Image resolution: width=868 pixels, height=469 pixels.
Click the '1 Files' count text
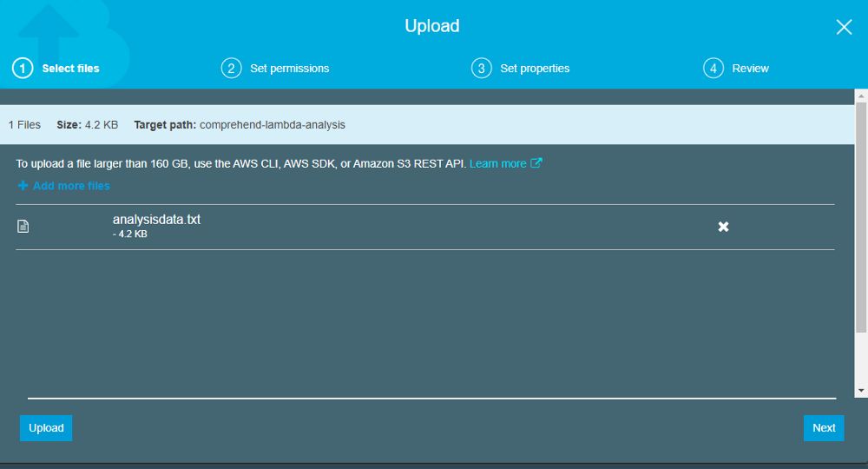coord(24,125)
